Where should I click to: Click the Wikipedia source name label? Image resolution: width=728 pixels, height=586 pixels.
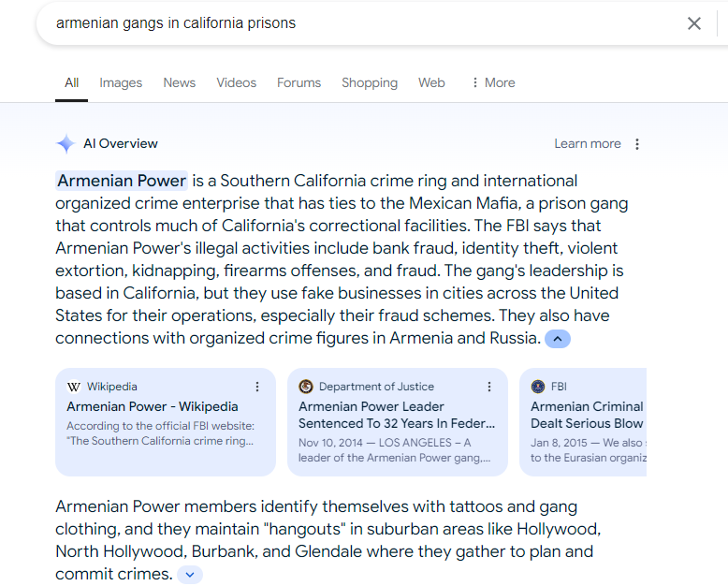point(112,387)
